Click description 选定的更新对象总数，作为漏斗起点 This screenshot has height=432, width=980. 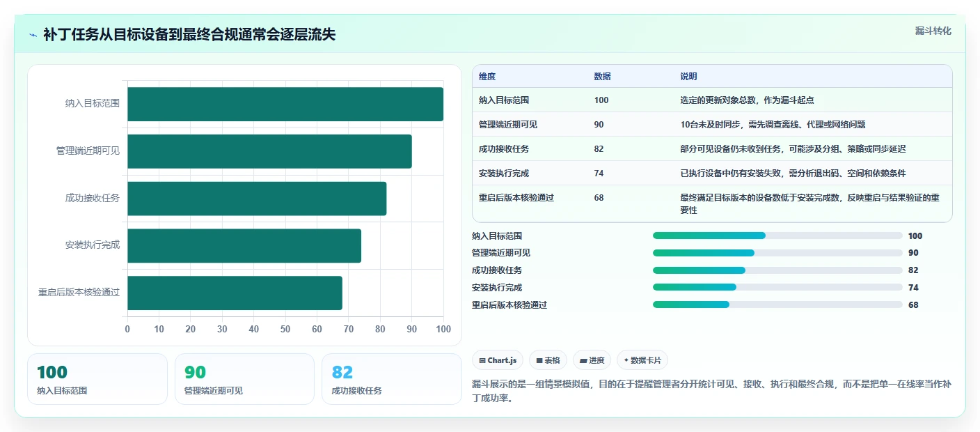click(x=747, y=100)
